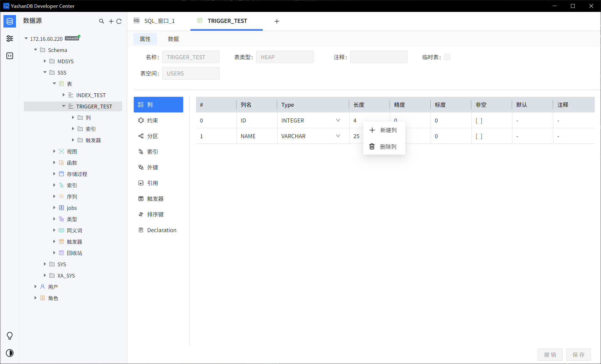The width and height of the screenshot is (601, 364).
Task: Toggle non-null bracket for ID row
Action: tap(479, 121)
